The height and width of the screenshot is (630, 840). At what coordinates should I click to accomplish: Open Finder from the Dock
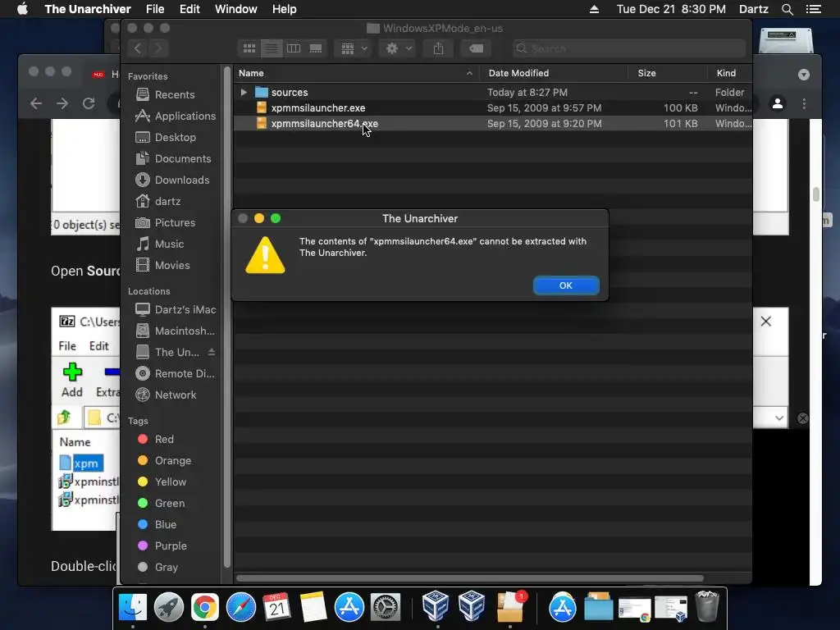[132, 607]
